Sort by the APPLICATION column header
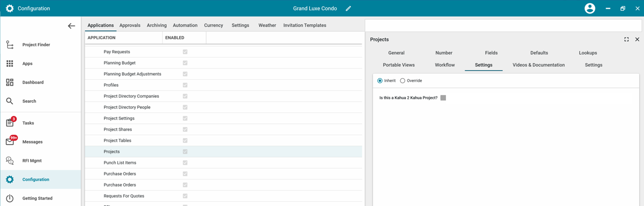This screenshot has width=644, height=206. (102, 38)
